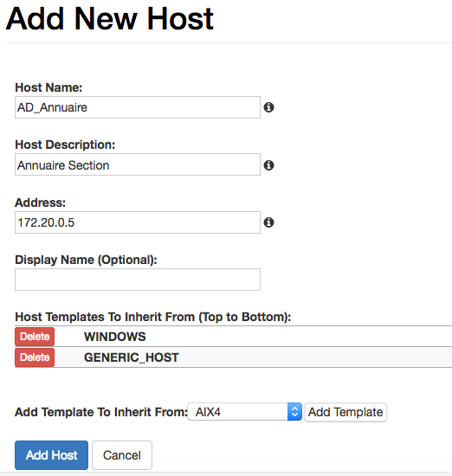
Task: Delete the WINDOWS host template
Action: point(35,337)
